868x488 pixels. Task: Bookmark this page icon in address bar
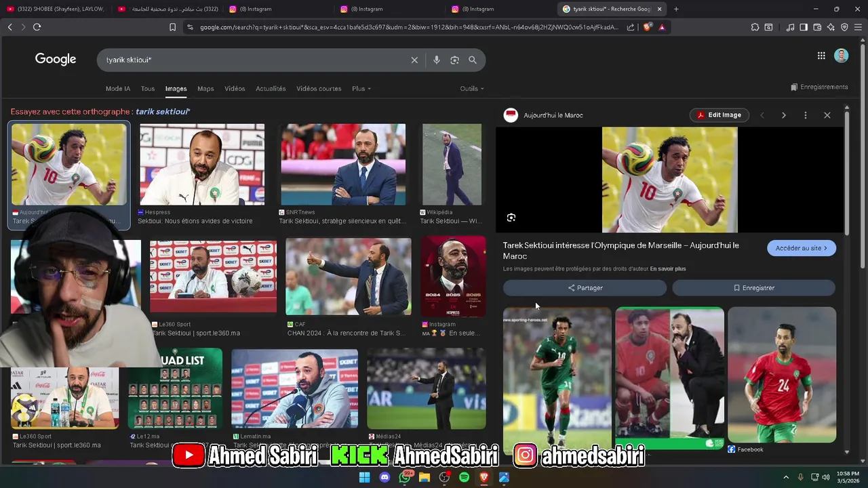click(172, 27)
